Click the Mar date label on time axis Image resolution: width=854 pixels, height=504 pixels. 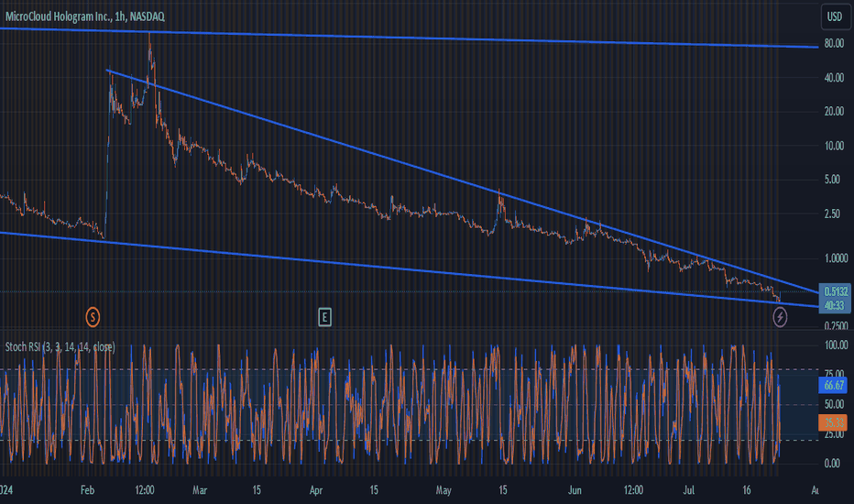pos(200,490)
